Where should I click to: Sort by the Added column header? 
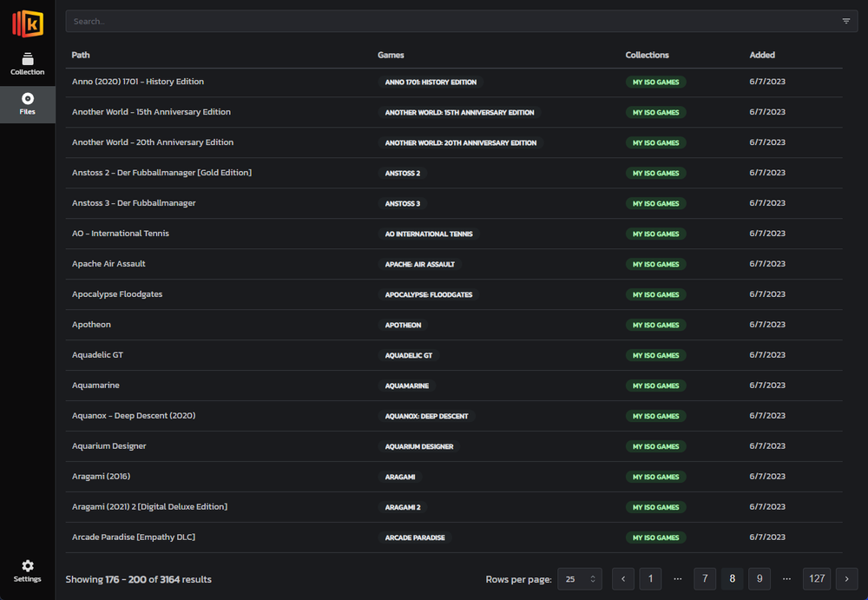pyautogui.click(x=762, y=55)
